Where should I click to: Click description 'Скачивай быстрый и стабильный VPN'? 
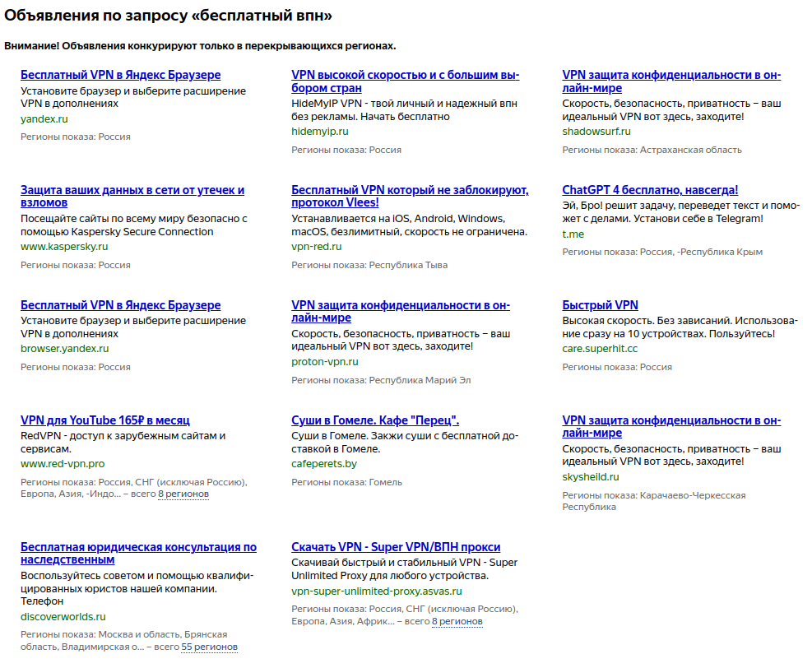(x=404, y=569)
